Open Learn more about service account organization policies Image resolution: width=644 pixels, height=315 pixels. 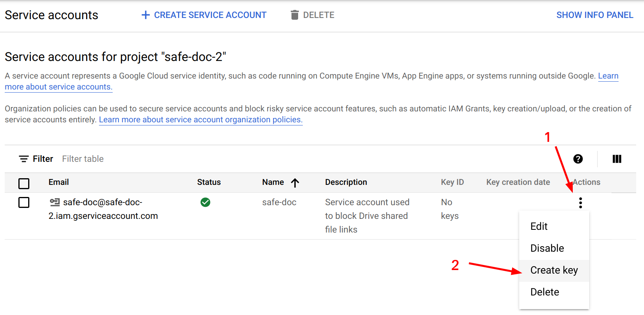coord(200,120)
